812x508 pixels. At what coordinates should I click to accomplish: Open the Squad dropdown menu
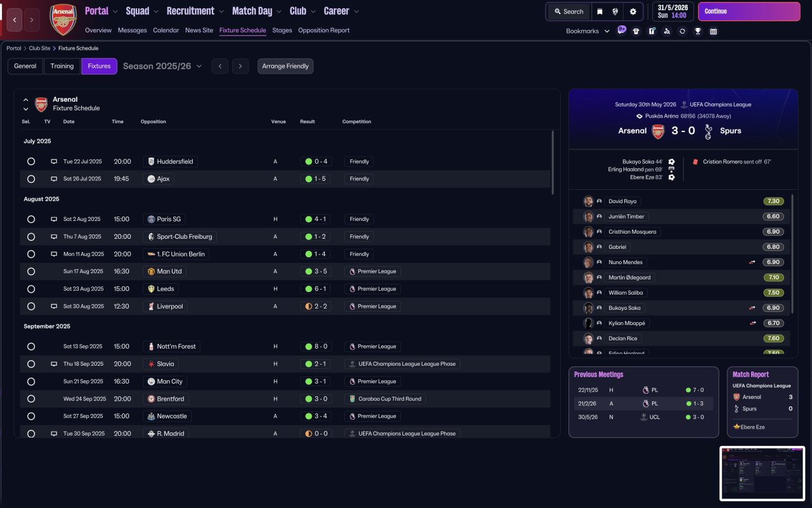142,11
